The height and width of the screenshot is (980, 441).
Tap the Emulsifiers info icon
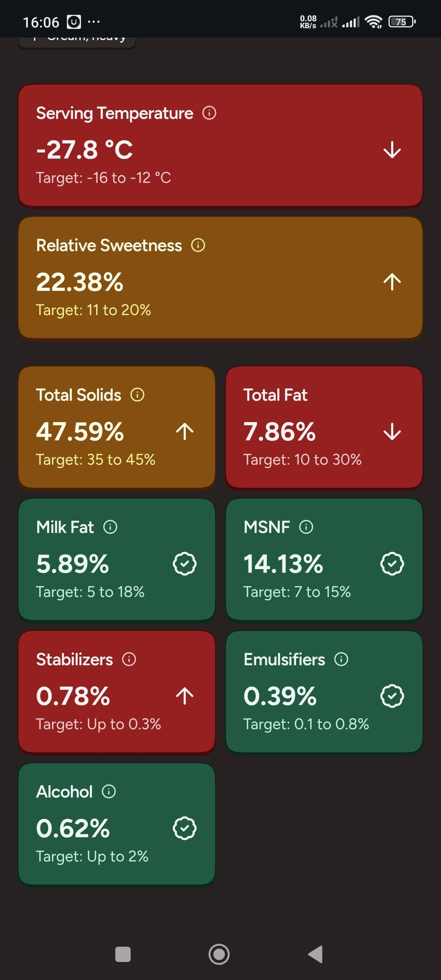point(341,659)
